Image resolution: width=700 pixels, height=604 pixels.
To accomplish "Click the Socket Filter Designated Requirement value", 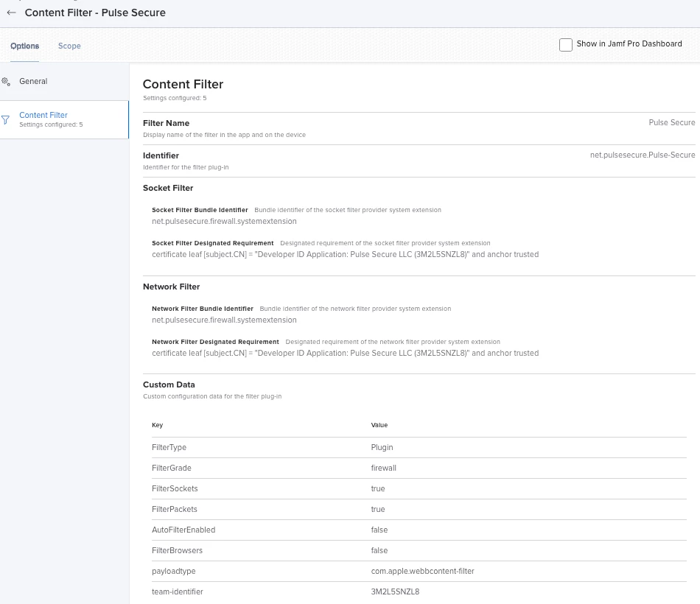I will click(x=345, y=254).
